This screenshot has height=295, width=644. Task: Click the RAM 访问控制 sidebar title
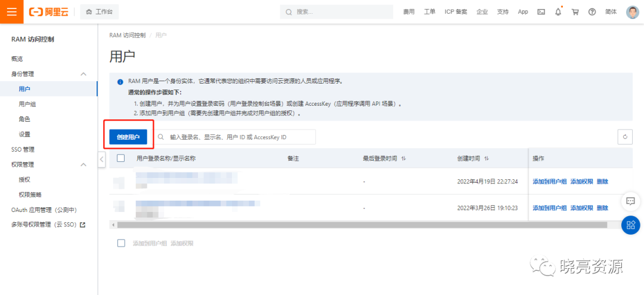pos(32,39)
